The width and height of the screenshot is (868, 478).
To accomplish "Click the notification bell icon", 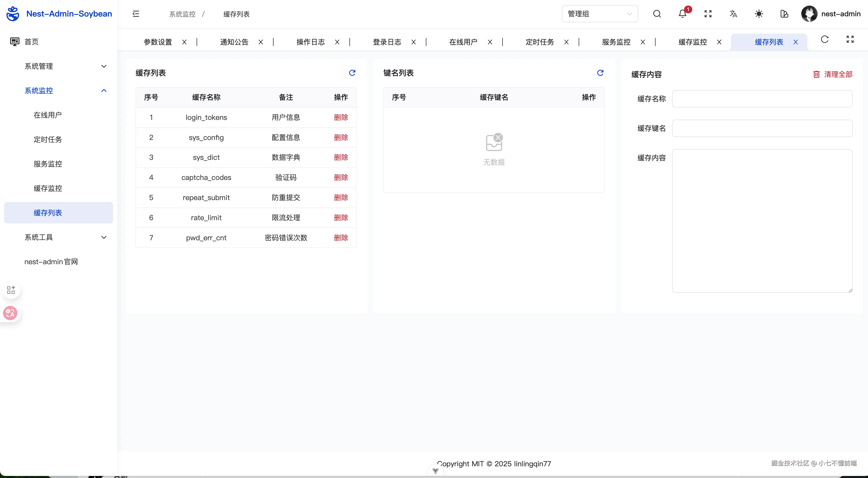I will click(682, 14).
